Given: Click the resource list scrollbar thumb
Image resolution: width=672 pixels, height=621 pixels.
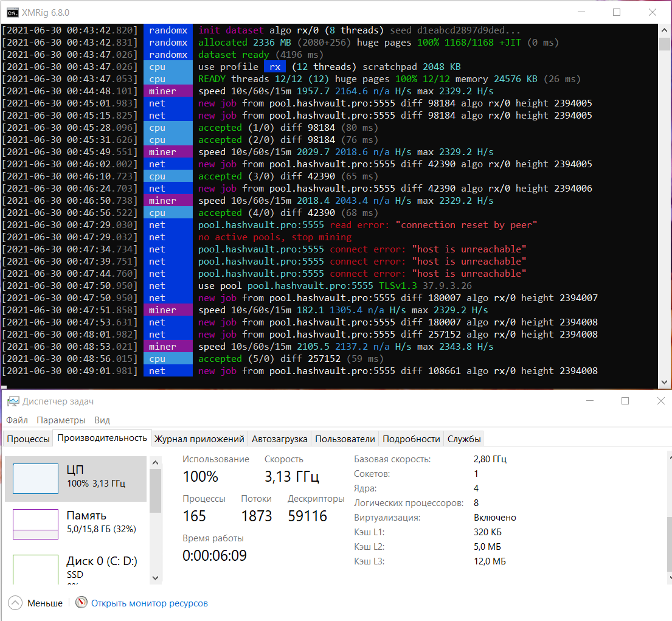Looking at the screenshot, I should point(156,491).
